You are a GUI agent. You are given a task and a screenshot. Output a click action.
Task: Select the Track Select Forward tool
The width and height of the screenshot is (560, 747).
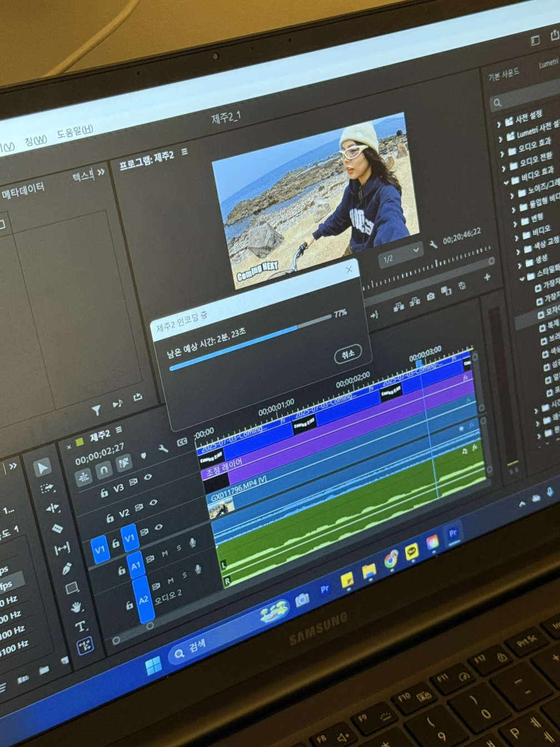[x=48, y=488]
